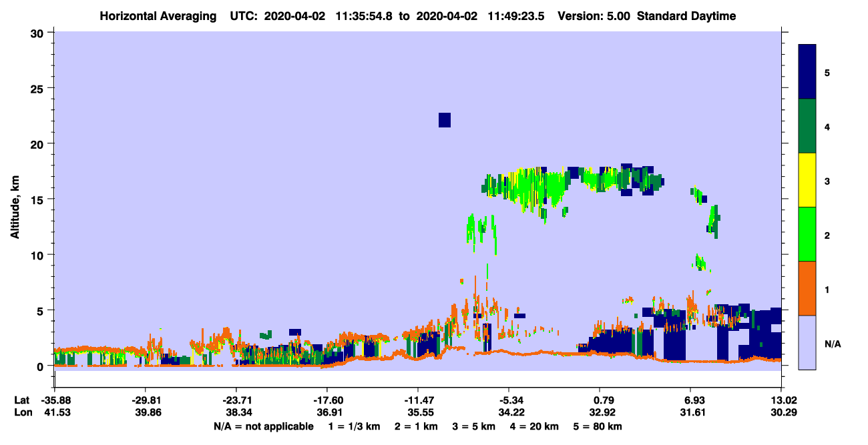
Task: Click the orange level 1 colorbar segment
Action: click(808, 288)
